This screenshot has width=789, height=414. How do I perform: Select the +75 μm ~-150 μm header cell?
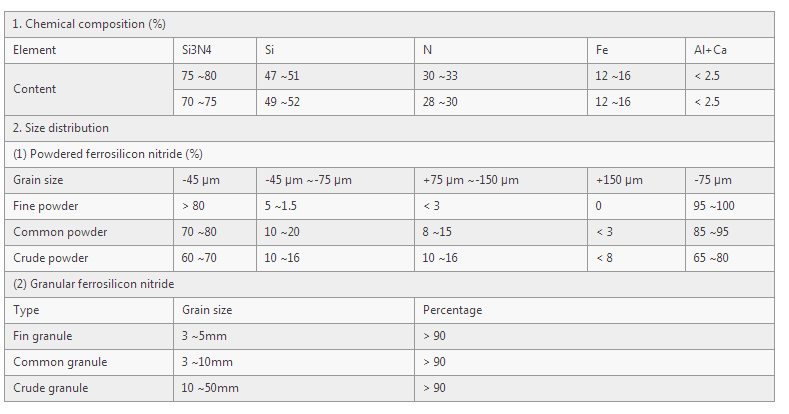pyautogui.click(x=501, y=180)
